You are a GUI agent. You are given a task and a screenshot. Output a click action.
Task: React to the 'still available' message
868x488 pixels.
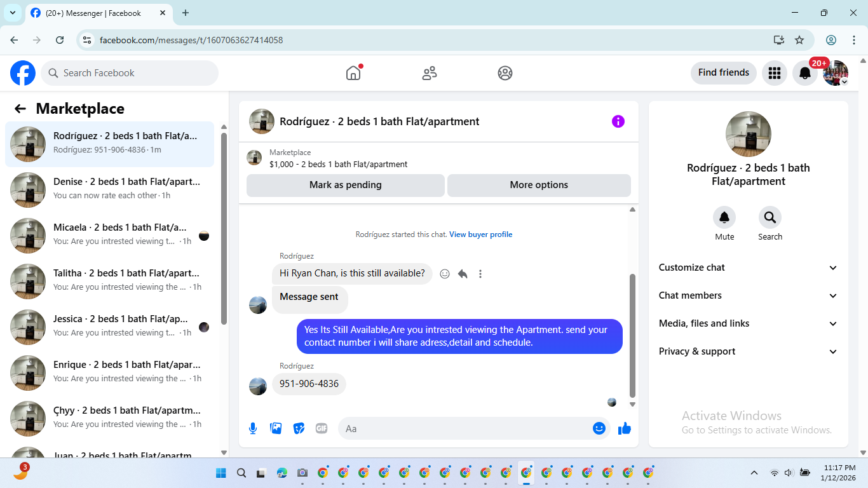(445, 274)
